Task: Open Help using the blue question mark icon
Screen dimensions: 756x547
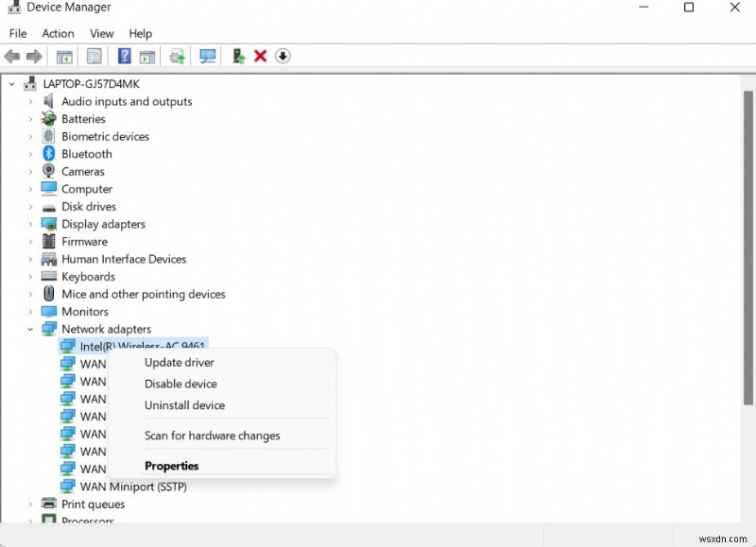Action: pos(125,57)
